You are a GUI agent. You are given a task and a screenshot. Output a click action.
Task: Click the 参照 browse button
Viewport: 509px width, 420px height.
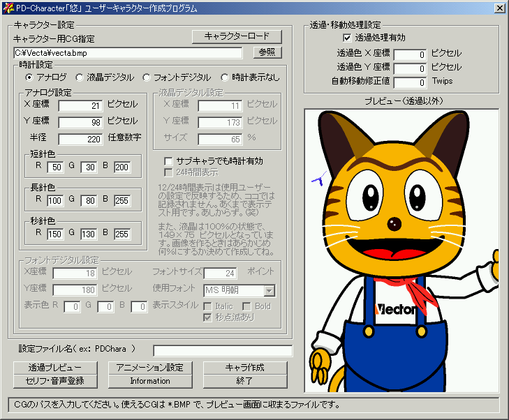pos(267,52)
